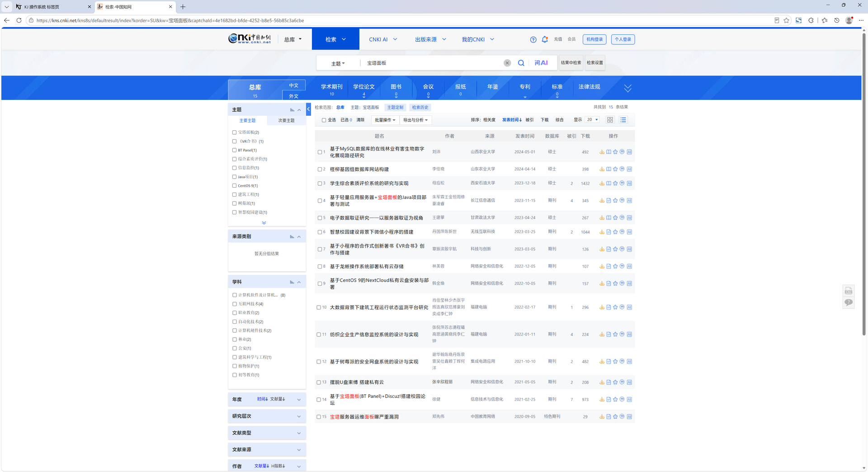Viewport: 868px width, 472px height.
Task: Show the 学科 chart visualization icon
Action: [x=292, y=282]
